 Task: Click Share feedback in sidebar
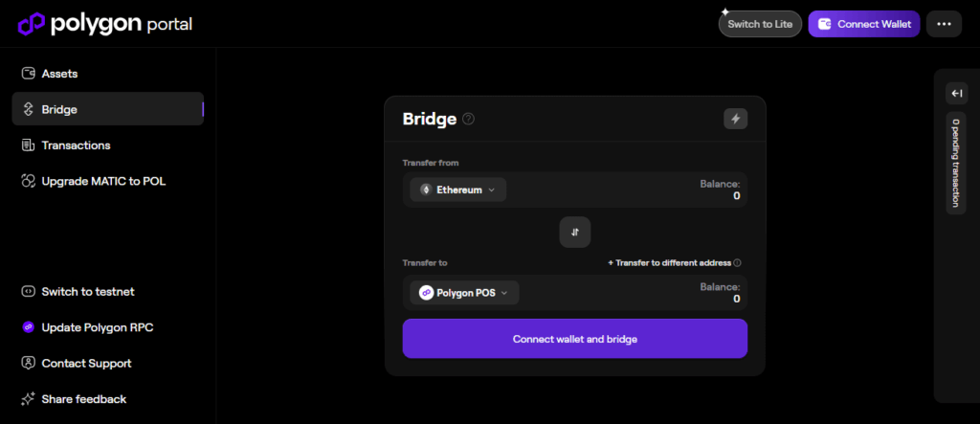[83, 399]
